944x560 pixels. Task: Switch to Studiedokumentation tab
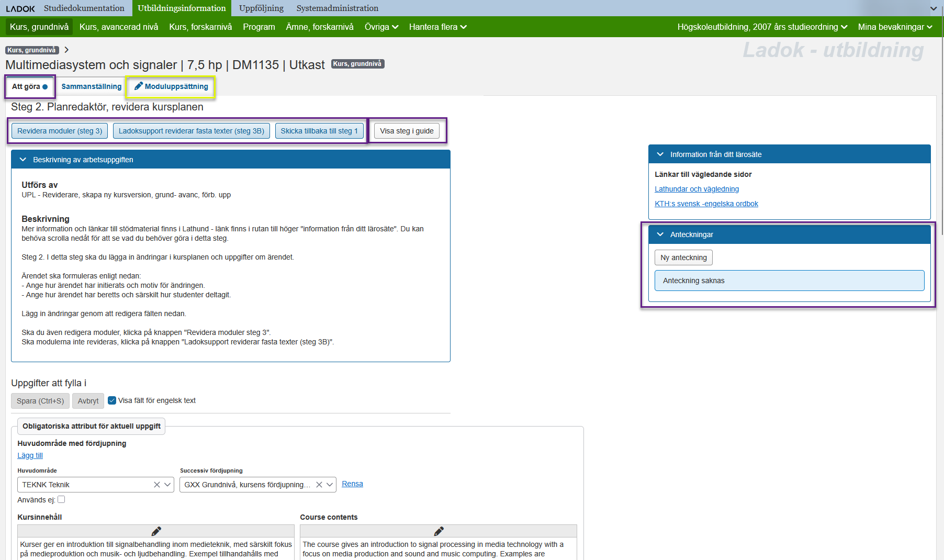pyautogui.click(x=84, y=8)
